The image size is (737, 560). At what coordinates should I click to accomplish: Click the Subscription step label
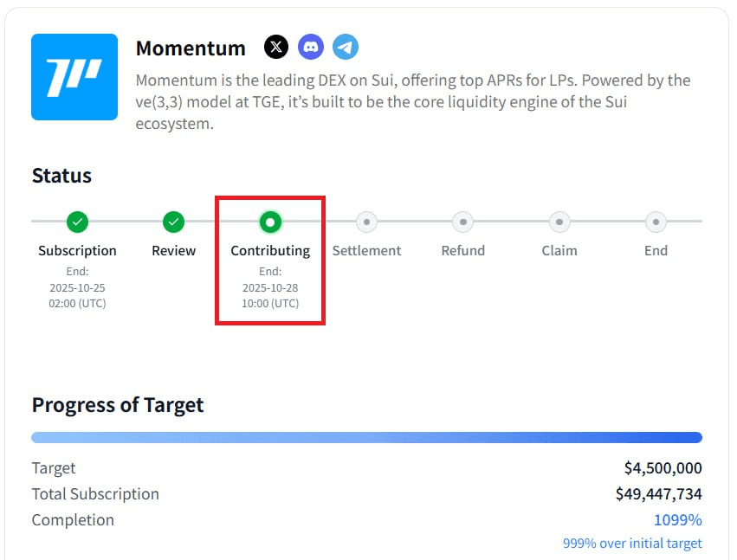pyautogui.click(x=77, y=251)
